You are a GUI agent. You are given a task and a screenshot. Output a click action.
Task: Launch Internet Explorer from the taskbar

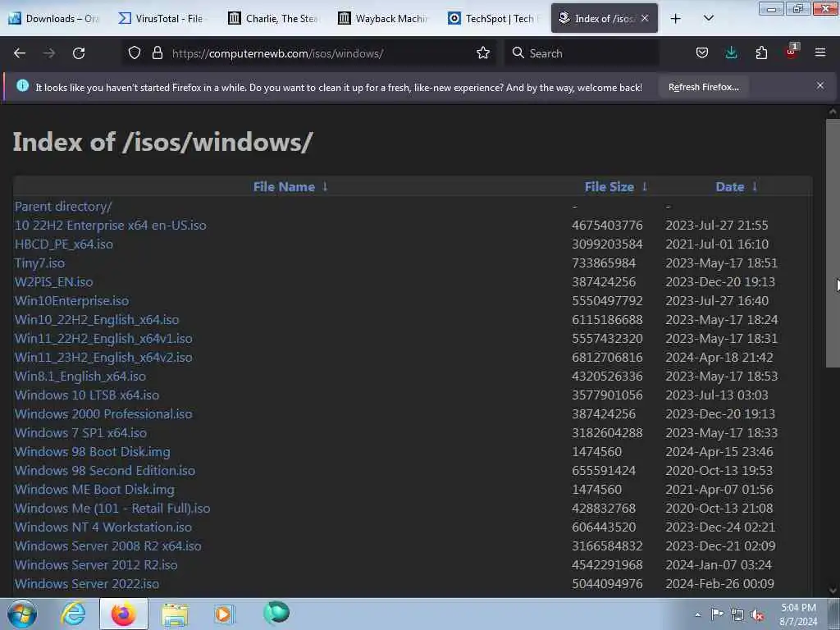tap(73, 614)
